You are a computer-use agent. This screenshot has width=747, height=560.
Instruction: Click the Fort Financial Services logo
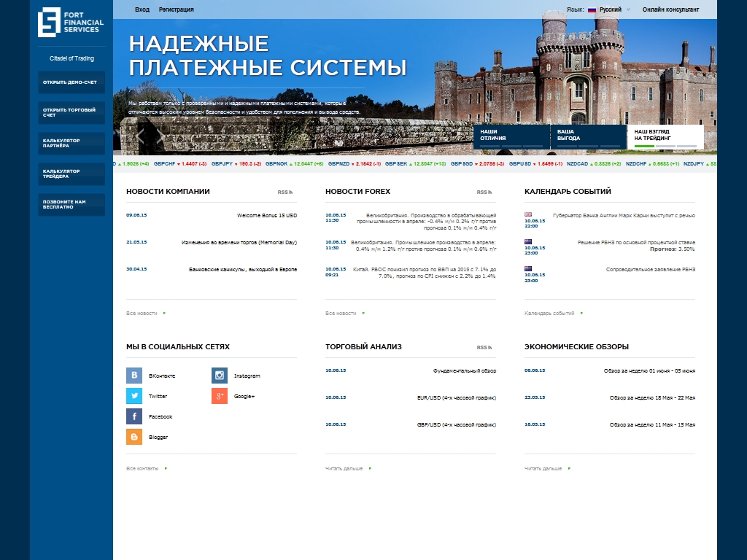pos(71,23)
